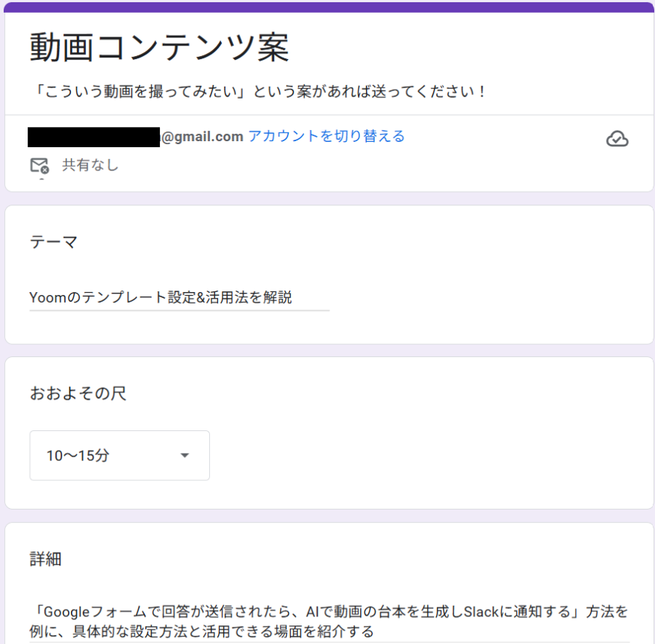
Task: Click the draft saved cloud icon
Action: coord(618,138)
